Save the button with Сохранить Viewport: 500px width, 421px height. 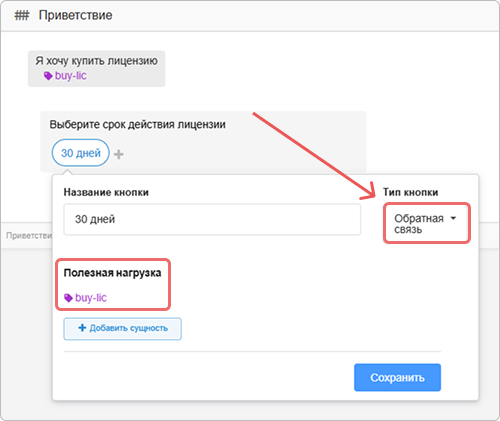click(397, 377)
